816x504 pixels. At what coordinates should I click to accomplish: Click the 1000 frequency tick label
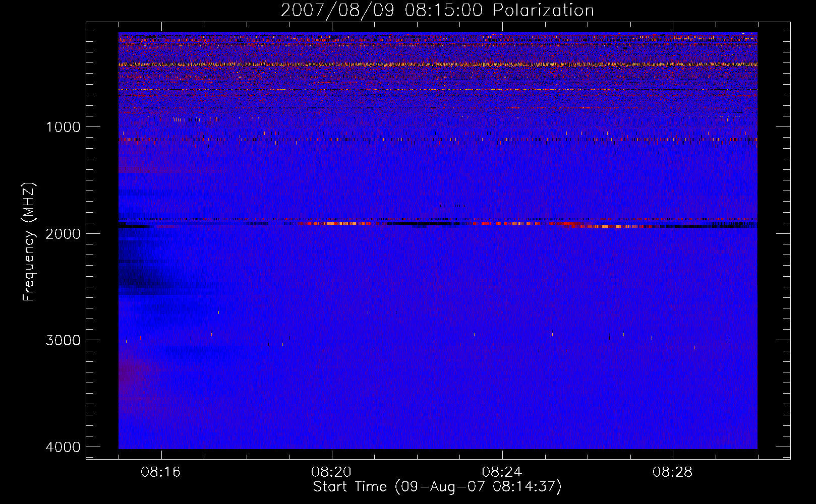coord(63,127)
